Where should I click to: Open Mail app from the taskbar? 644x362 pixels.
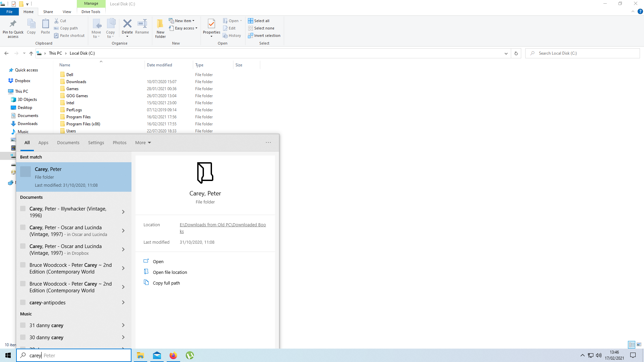tap(157, 355)
